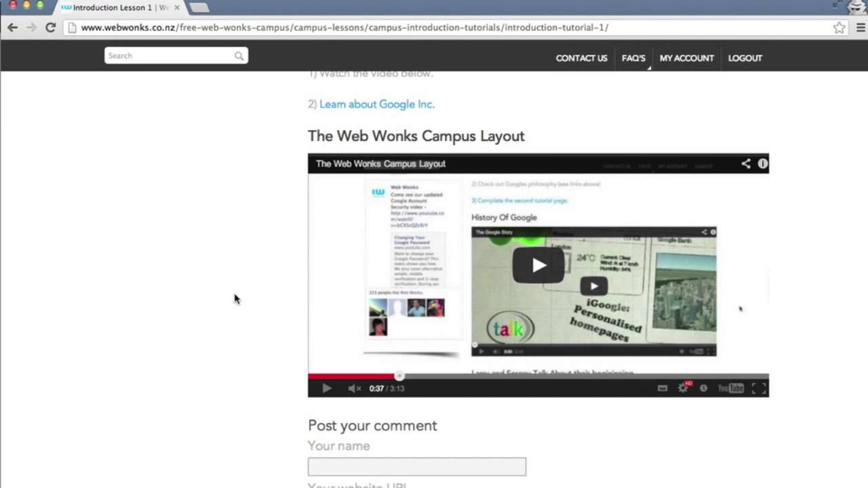Click the heading The Web Wonks Campus Layout
The image size is (868, 488).
(416, 136)
